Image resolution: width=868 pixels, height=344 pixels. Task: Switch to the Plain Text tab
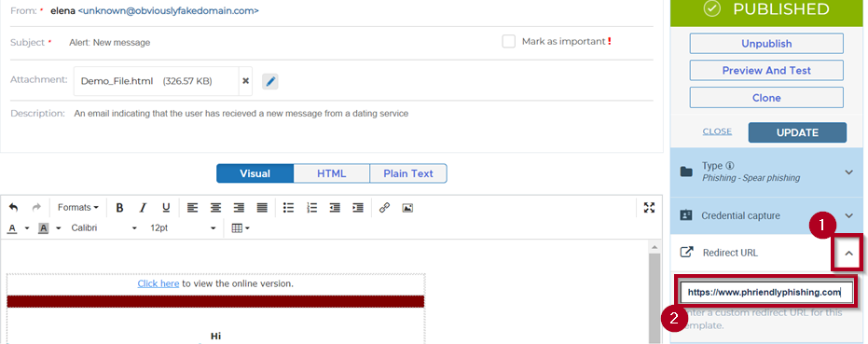click(x=408, y=173)
